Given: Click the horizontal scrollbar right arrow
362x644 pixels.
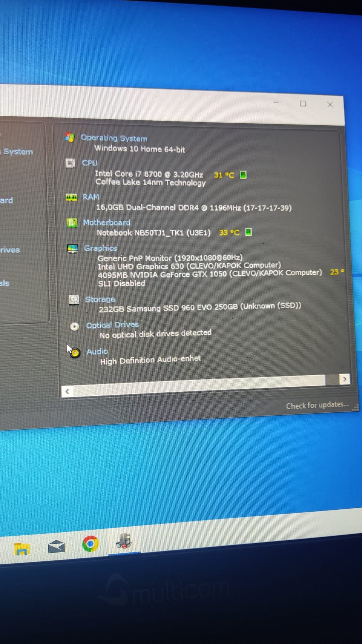Looking at the screenshot, I should 344,379.
